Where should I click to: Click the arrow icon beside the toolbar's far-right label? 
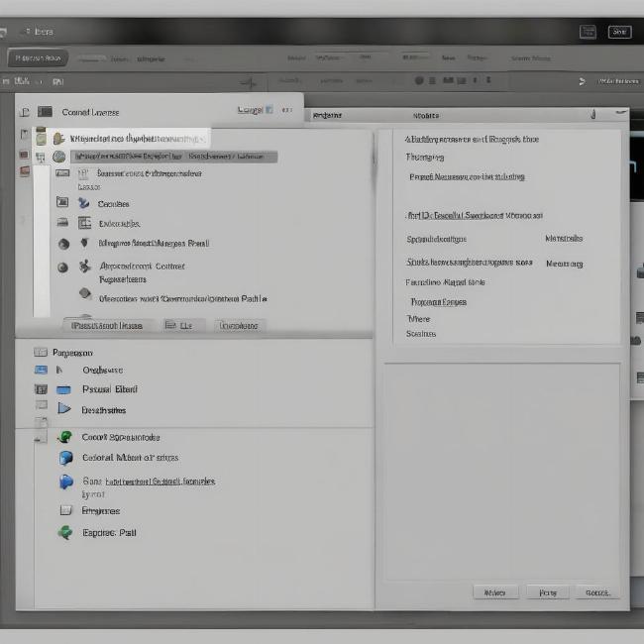pos(582,81)
